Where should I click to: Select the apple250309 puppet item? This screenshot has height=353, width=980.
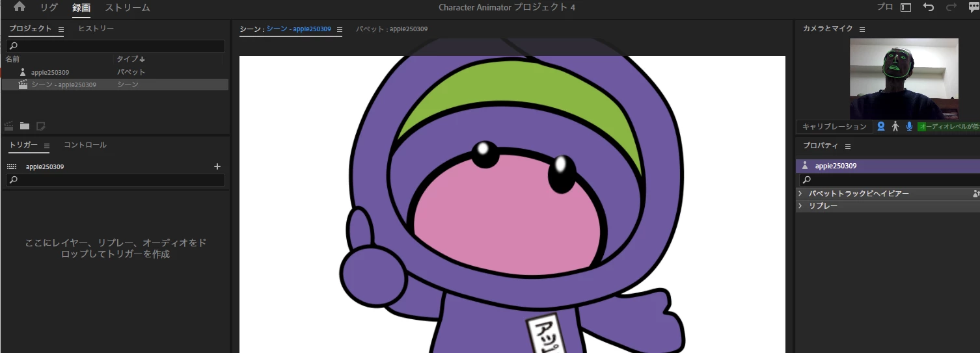tap(115, 72)
